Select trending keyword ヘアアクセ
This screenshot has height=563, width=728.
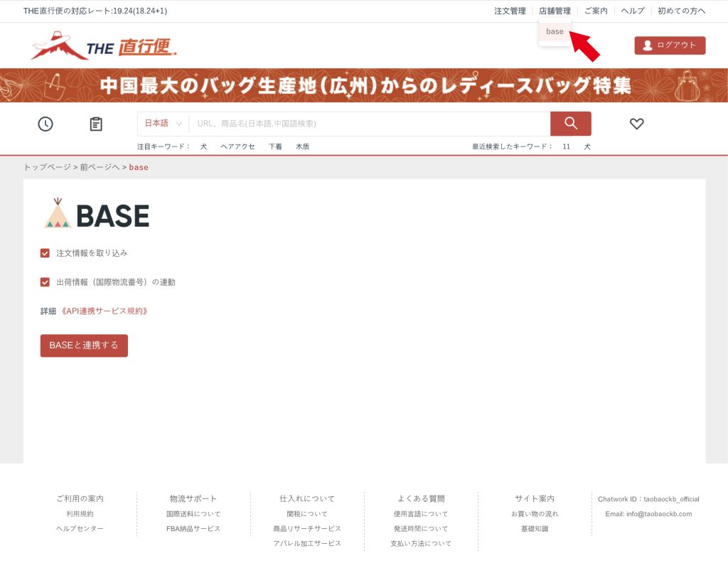tap(237, 146)
